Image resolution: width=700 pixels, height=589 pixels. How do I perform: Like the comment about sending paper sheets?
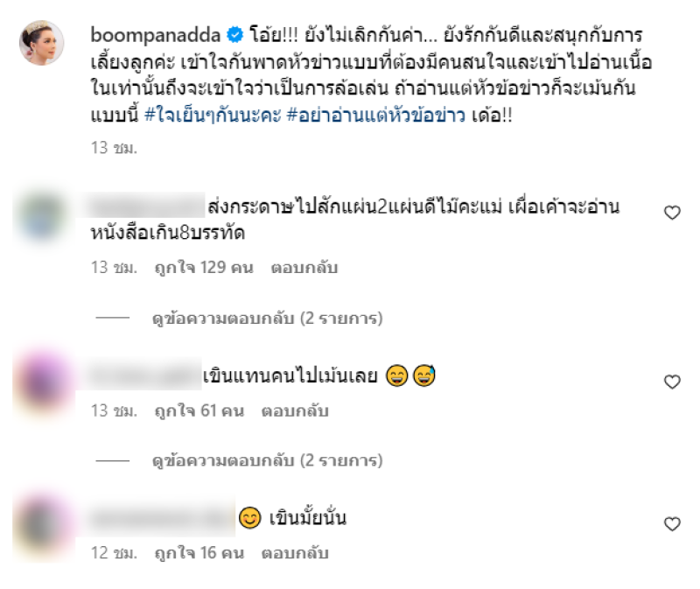(x=672, y=213)
